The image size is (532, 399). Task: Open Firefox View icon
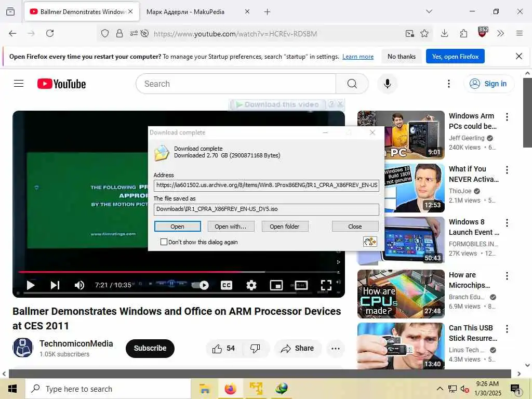click(x=10, y=11)
